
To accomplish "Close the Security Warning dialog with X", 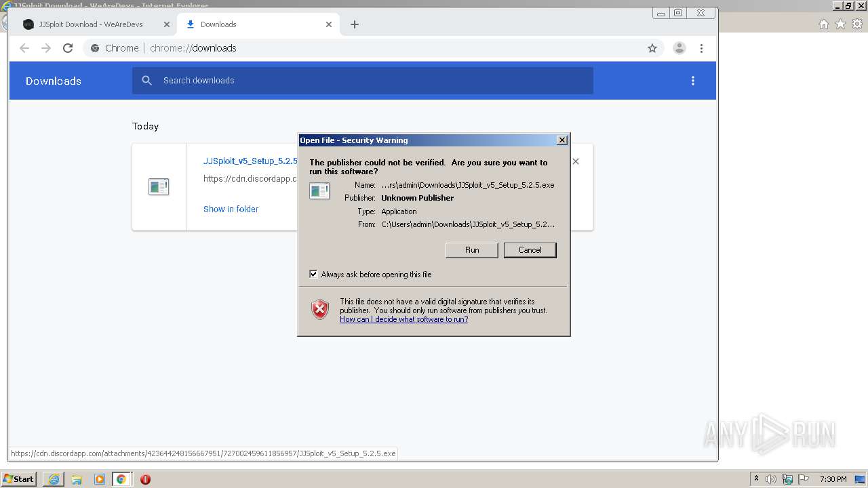I will [x=562, y=140].
